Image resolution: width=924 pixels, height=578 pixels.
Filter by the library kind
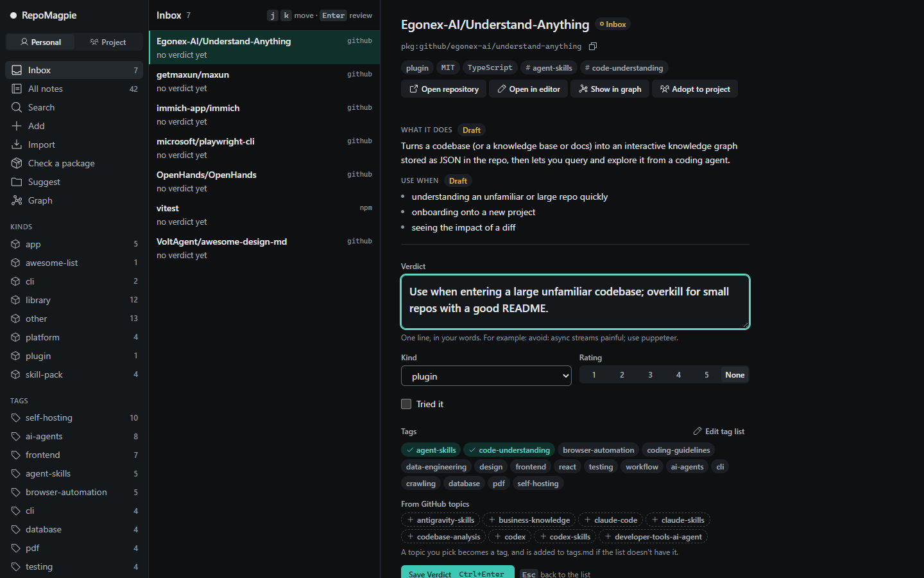[74, 300]
